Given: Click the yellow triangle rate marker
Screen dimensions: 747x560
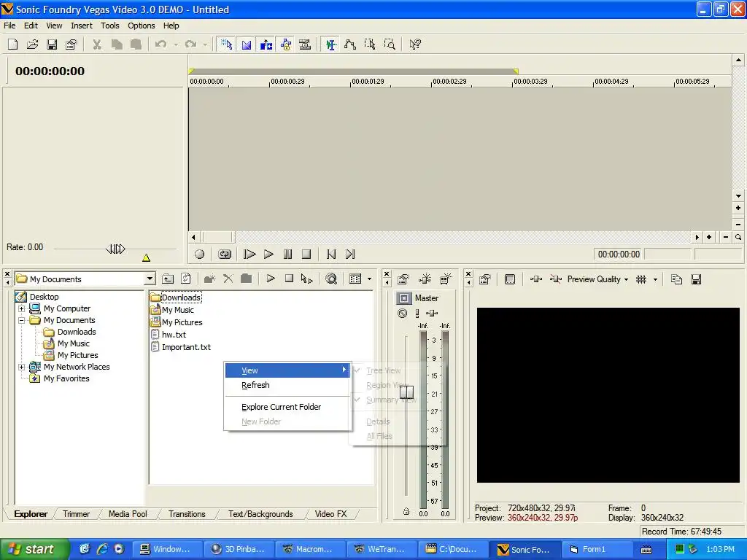Looking at the screenshot, I should [146, 257].
